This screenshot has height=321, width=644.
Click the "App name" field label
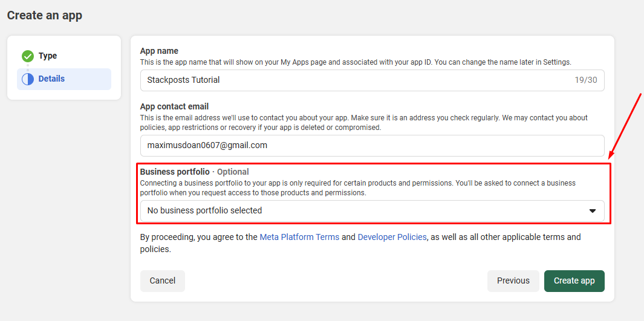tap(159, 51)
